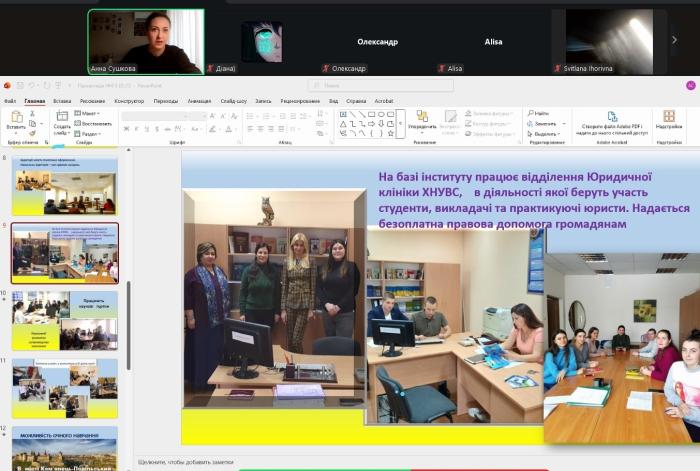This screenshot has height=471, width=700.
Task: Switch to the Вставка ribbon tab
Action: tap(62, 101)
